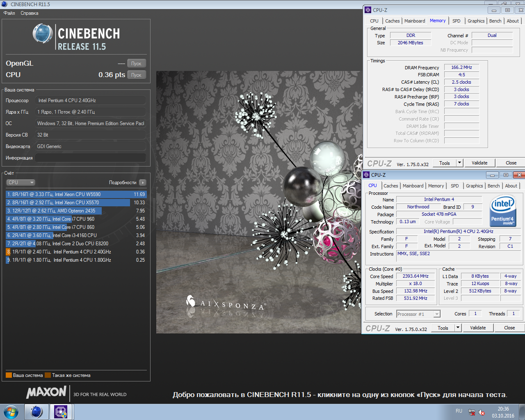The height and width of the screenshot is (420, 525).
Task: Switch to CPU tab in upper CPU-Z window
Action: 374,21
